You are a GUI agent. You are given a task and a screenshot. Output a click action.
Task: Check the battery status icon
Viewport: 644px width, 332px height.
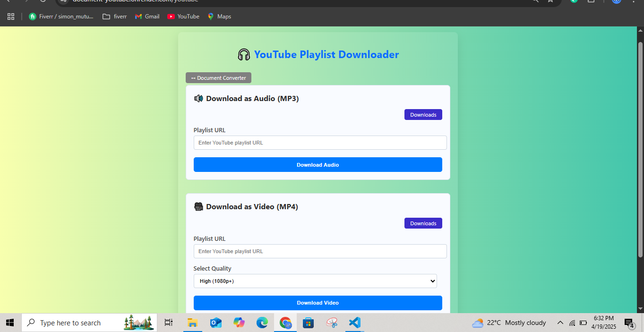[583, 323]
